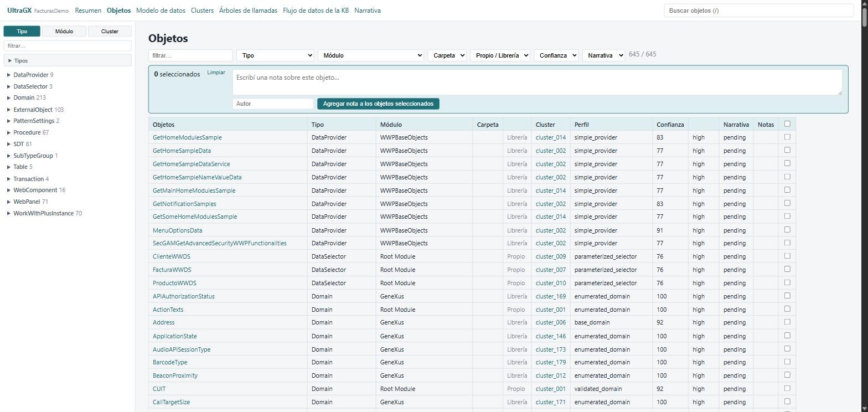This screenshot has height=412, width=868.
Task: Open the Tipo filter dropdown
Action: coord(275,55)
